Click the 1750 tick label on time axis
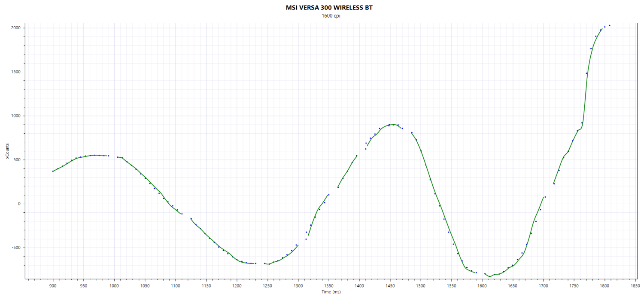Viewport: 644px width, 297px height. click(574, 285)
